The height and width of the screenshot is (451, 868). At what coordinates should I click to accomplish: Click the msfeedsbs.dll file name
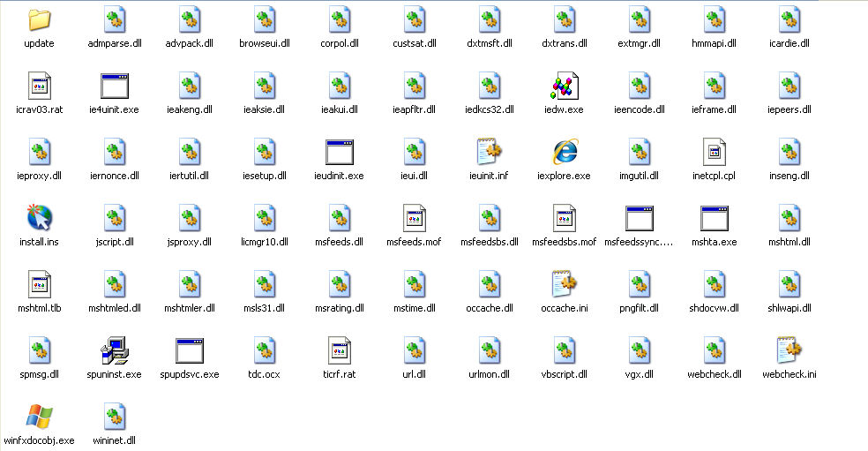tap(490, 242)
